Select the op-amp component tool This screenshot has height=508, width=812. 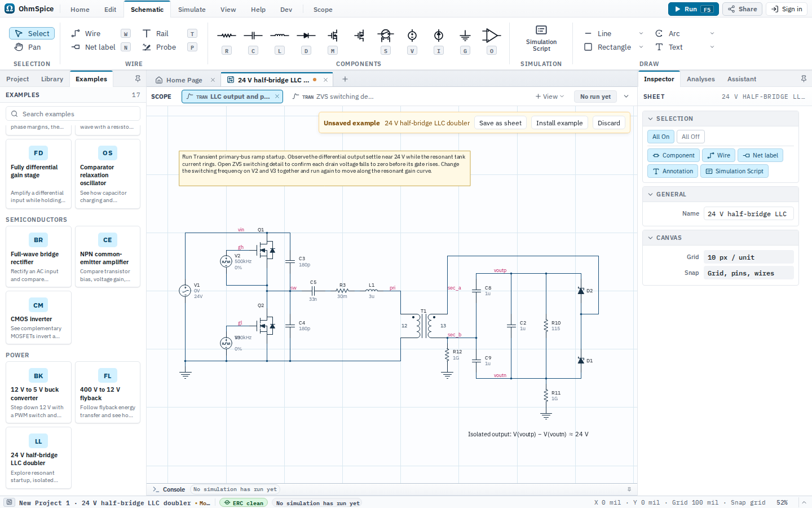click(x=492, y=36)
